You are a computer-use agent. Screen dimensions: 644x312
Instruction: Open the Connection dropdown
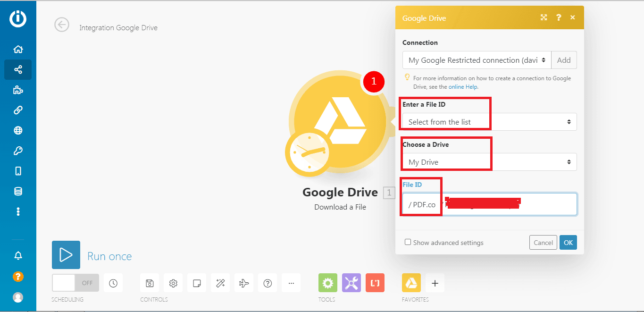477,60
